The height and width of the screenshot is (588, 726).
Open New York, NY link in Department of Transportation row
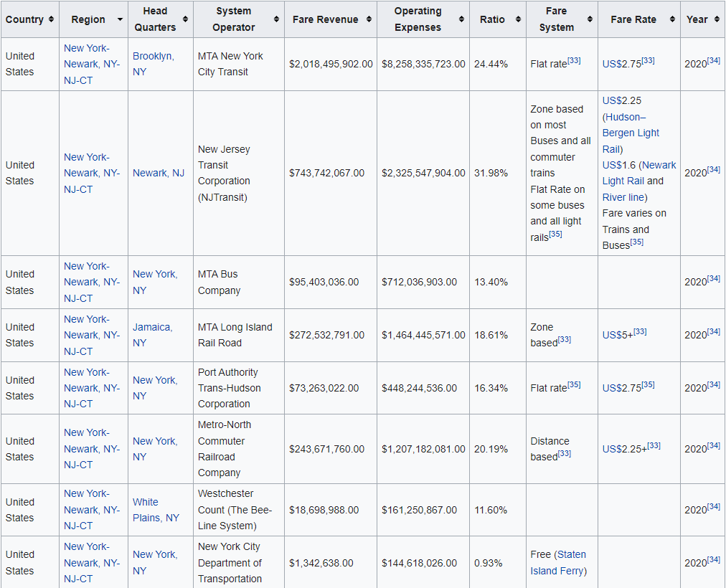coord(155,563)
